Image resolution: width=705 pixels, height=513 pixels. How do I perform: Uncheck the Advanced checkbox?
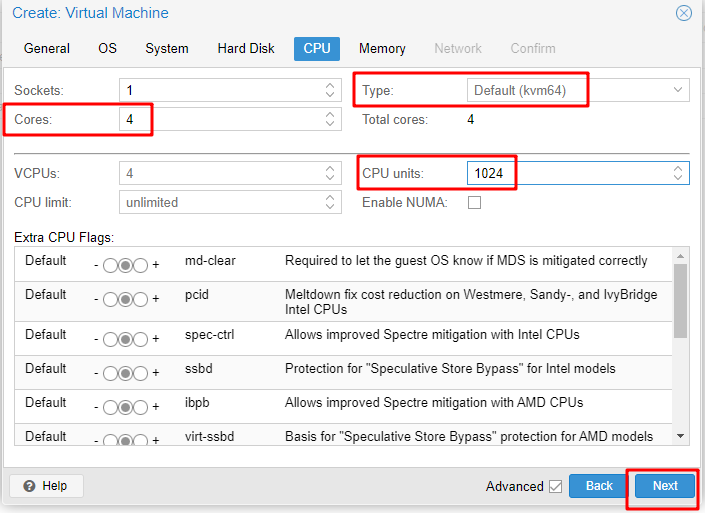(555, 486)
